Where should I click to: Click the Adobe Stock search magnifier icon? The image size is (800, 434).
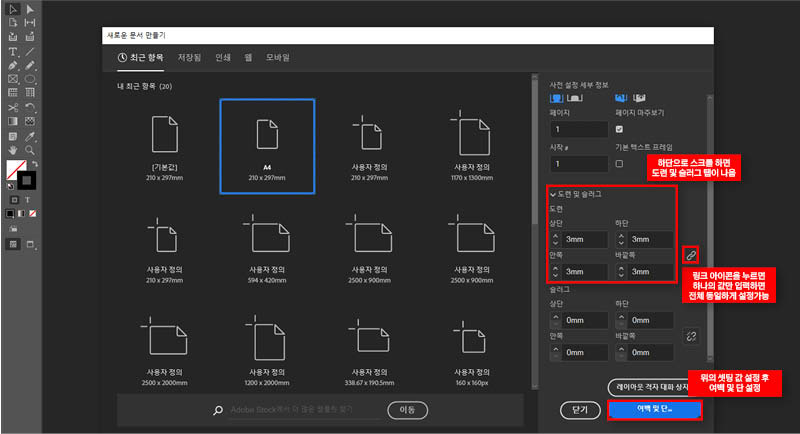click(x=218, y=410)
